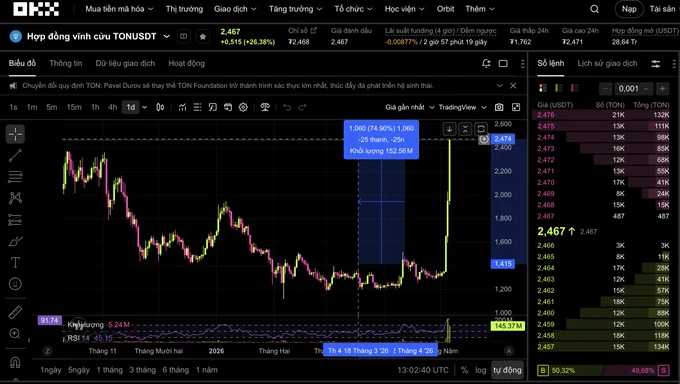Show both bids and asks order book view
Image resolution: width=680 pixels, height=384 pixels.
pos(543,88)
